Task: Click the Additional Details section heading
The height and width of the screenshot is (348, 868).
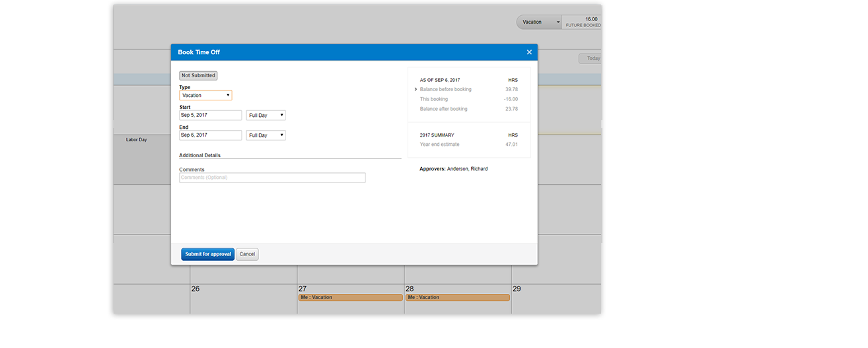Action: [x=199, y=155]
